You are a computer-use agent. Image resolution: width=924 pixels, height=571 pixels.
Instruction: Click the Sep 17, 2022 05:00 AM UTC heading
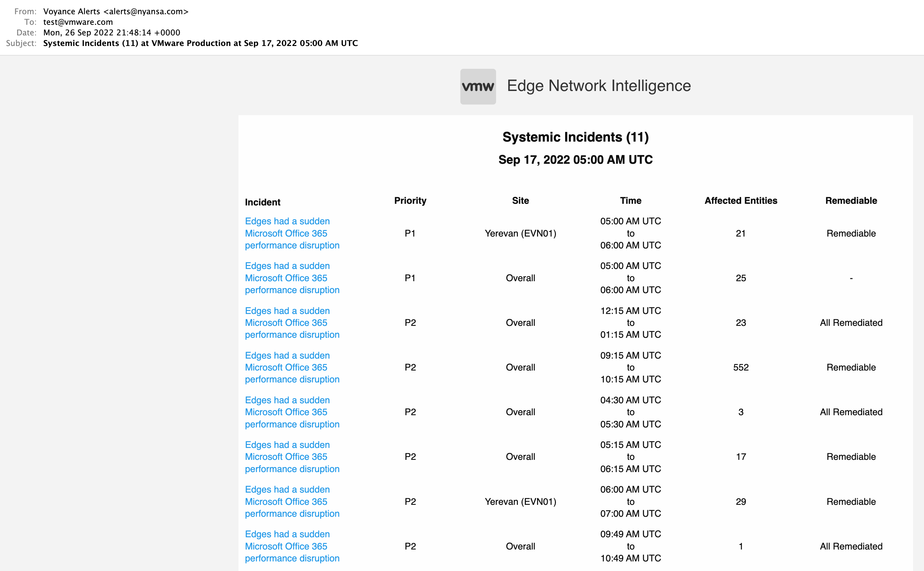point(576,160)
